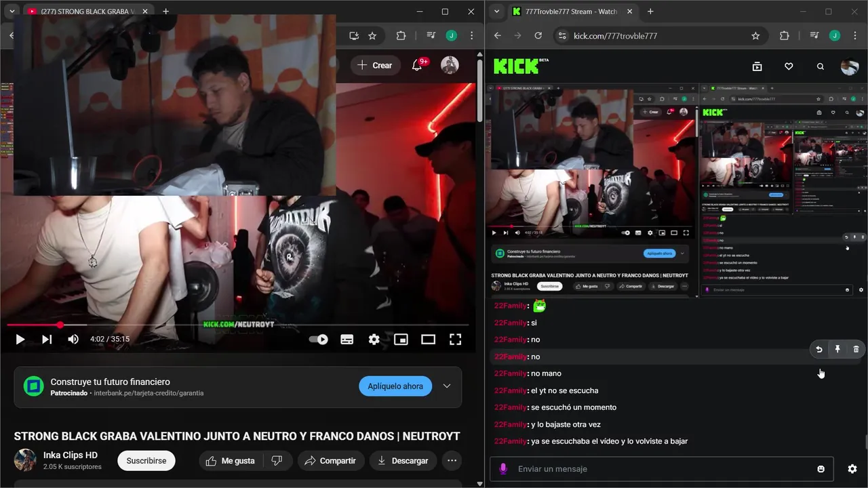Screen dimensions: 868x488
Task: Open Chrome three-dot menu in Kick window
Action: (x=855, y=36)
